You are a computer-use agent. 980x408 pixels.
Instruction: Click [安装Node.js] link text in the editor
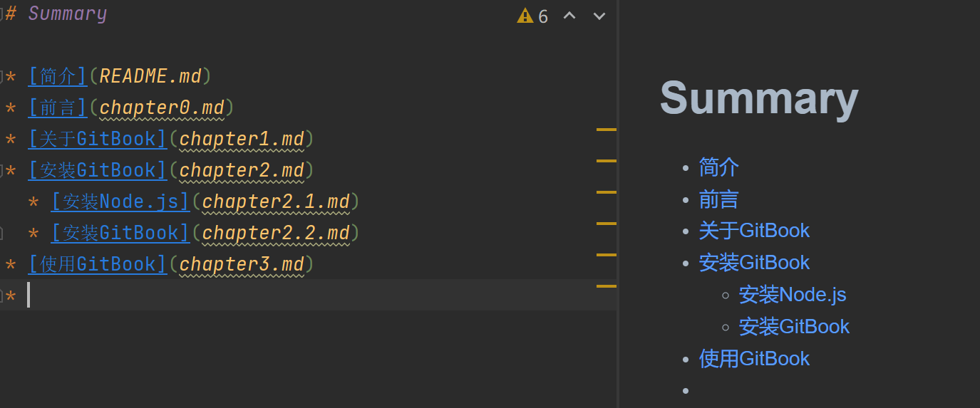[x=120, y=202]
